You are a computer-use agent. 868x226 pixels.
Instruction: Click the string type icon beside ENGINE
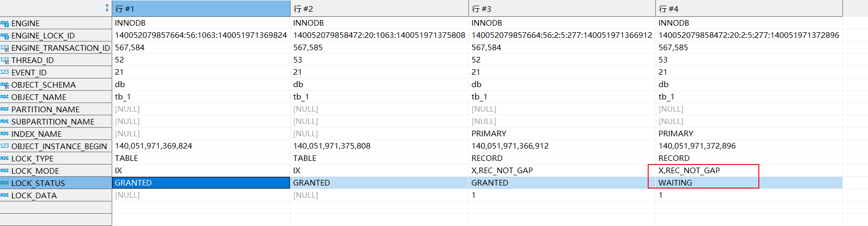(5, 24)
